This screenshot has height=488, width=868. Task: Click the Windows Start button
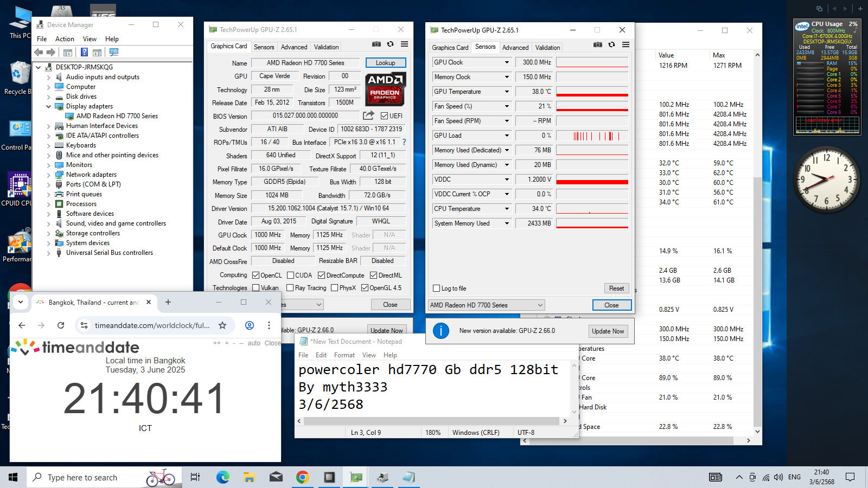pos(13,477)
